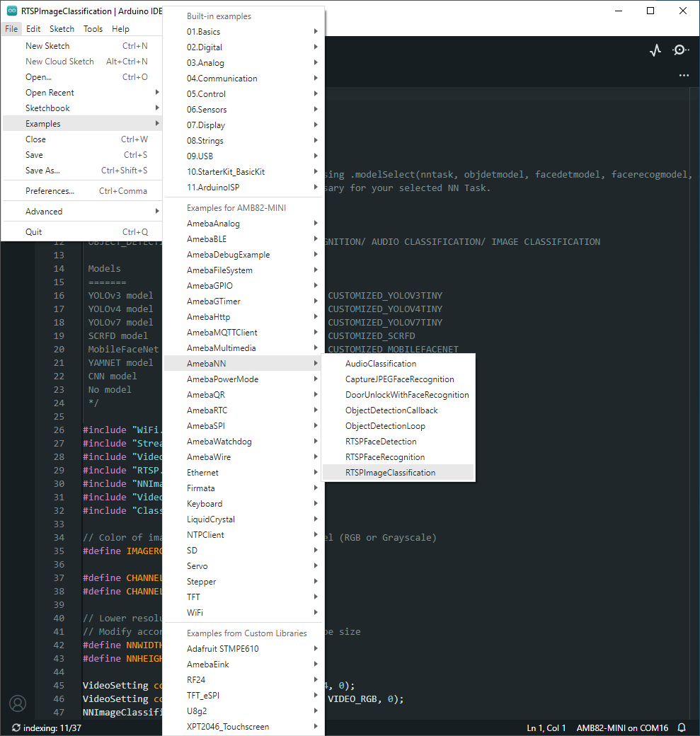
Task: Open 11.ArduinoISP examples submenu
Action: [x=243, y=187]
